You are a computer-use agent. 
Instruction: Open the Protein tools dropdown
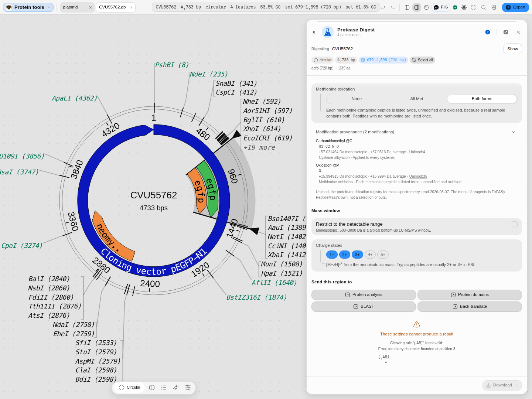pos(28,7)
